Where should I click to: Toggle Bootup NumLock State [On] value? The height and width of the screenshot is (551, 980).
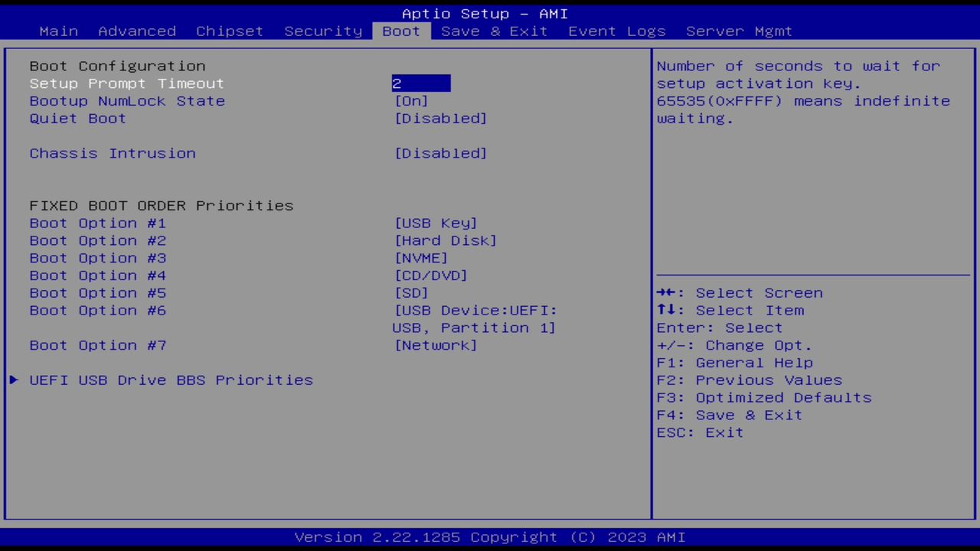tap(411, 101)
